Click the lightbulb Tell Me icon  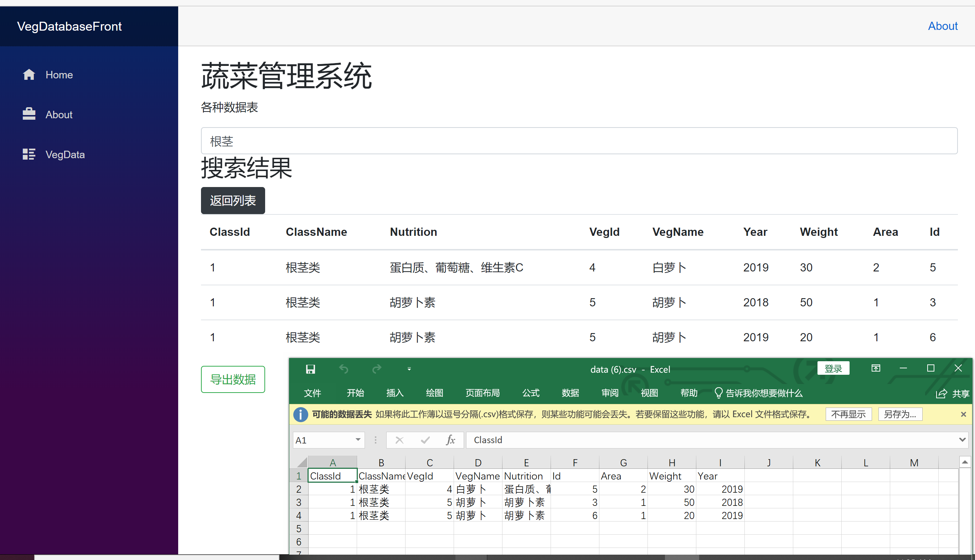718,393
